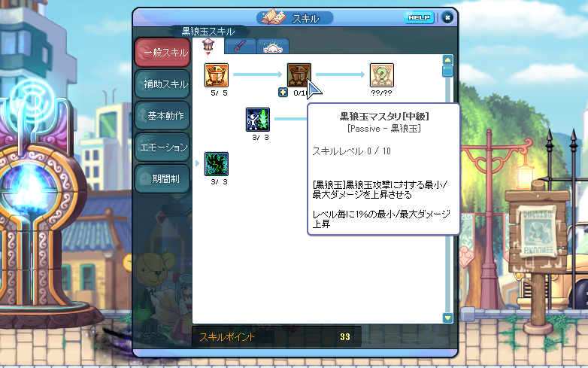Viewport: 588px width, 368px height.
Task: Open the first helmet skill tab
Action: 208,46
